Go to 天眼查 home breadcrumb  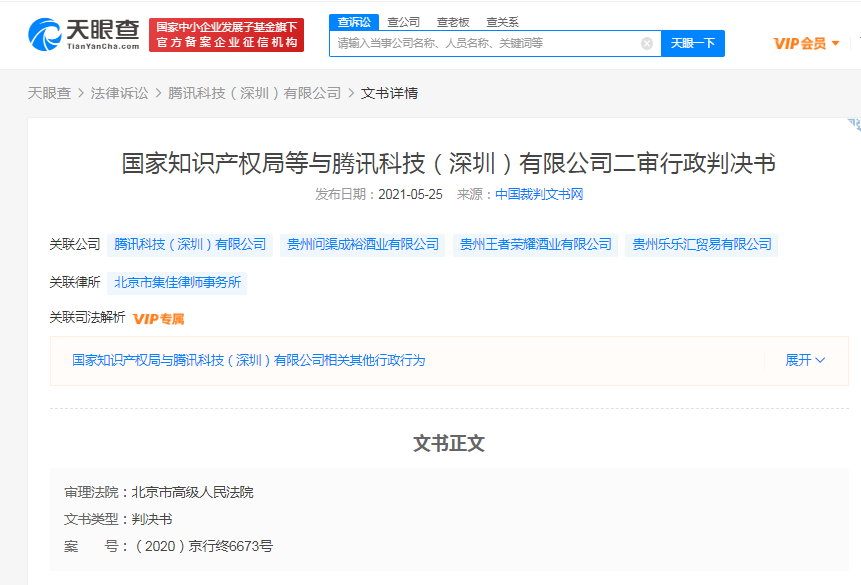[x=49, y=93]
